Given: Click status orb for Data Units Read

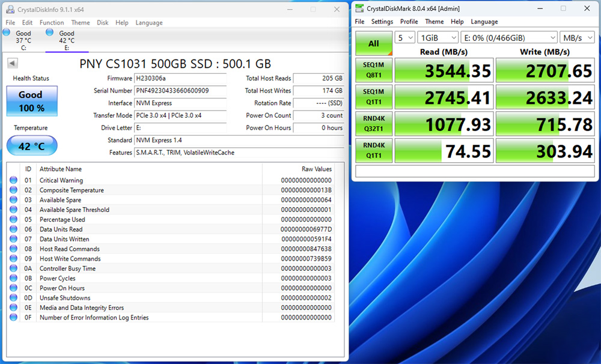Looking at the screenshot, I should click(13, 229).
